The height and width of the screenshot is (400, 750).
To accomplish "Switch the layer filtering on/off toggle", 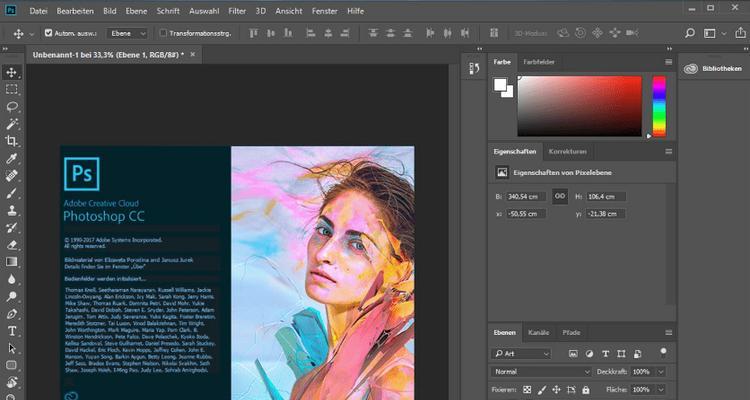I will click(663, 353).
